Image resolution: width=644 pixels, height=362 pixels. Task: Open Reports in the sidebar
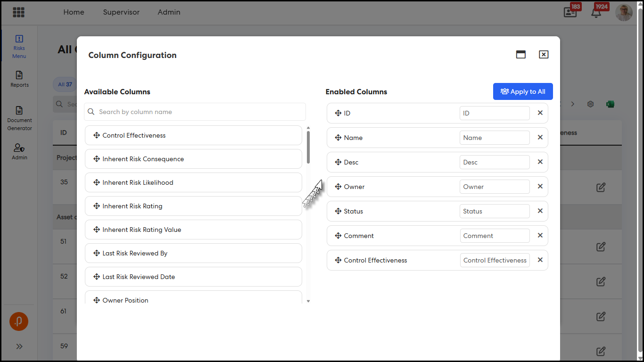tap(19, 79)
